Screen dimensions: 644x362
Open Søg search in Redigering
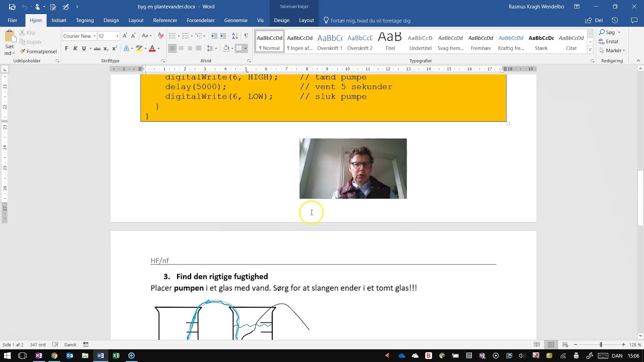tap(607, 32)
